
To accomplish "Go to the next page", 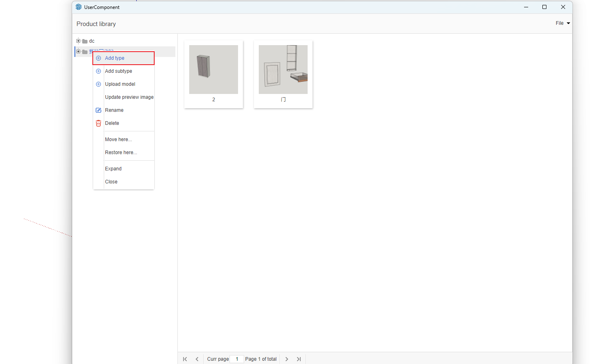I will 287,359.
